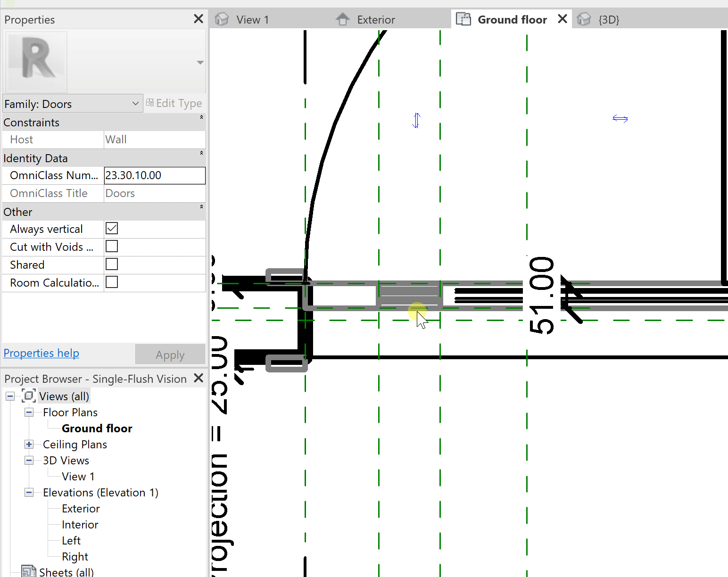Select the Floor Plans tree label
The height and width of the screenshot is (577, 728).
tap(70, 412)
